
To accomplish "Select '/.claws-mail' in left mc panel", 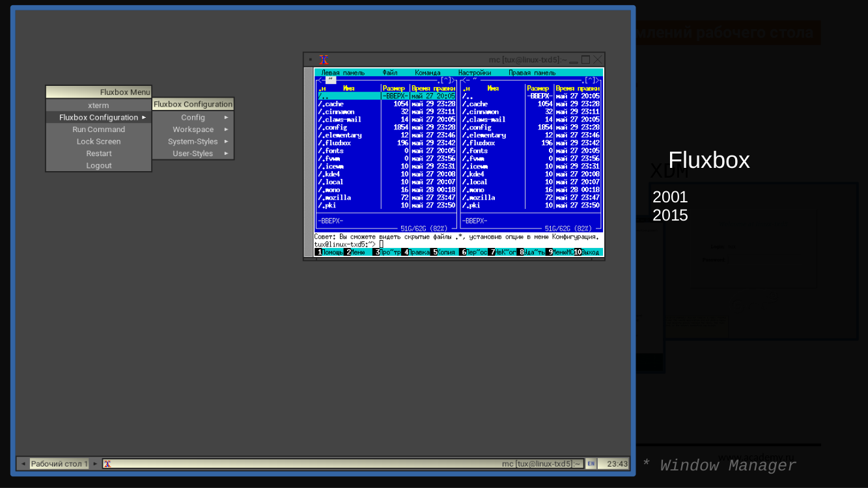I will [387, 120].
